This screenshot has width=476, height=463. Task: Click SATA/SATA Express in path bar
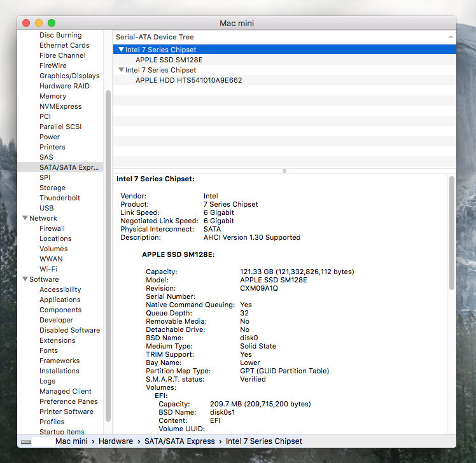point(179,441)
